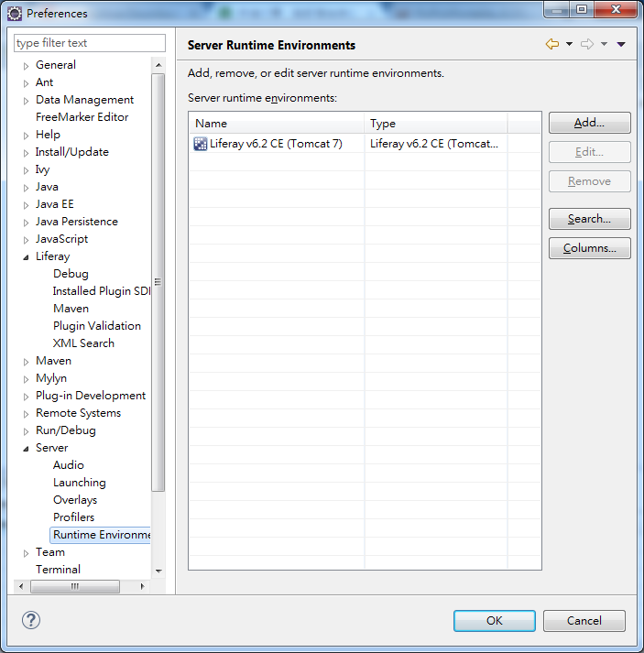Open the back history dropdown arrow

[569, 44]
